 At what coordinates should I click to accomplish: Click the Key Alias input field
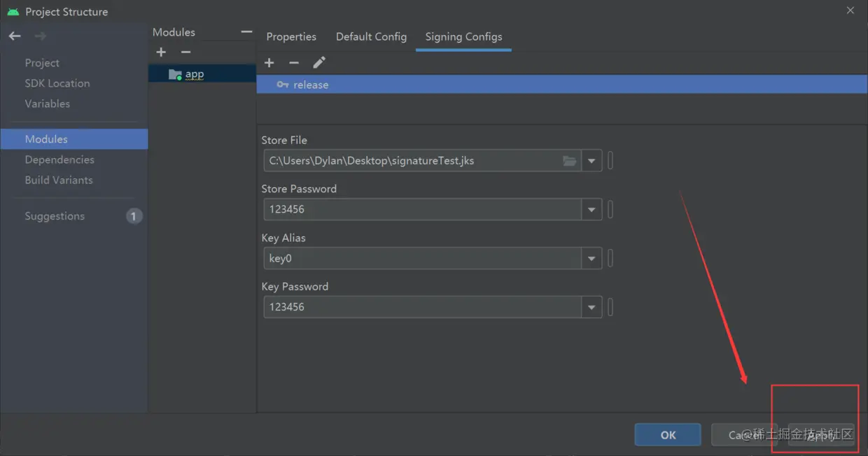pyautogui.click(x=423, y=258)
